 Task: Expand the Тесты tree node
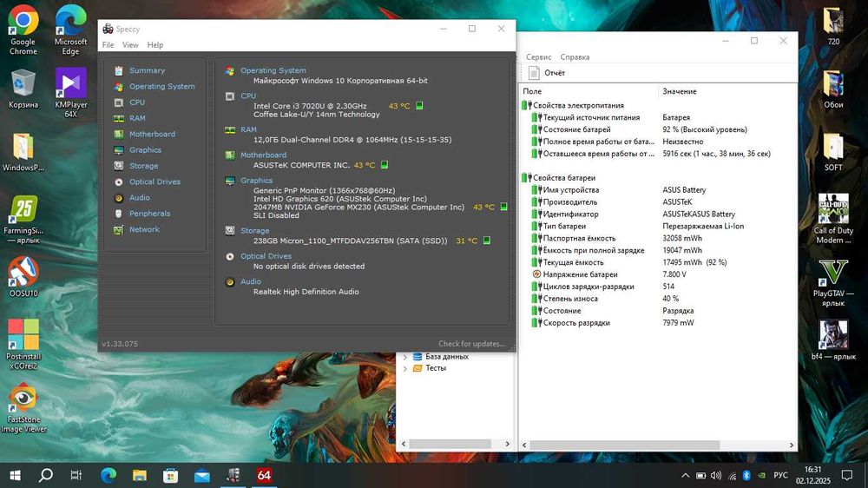[x=405, y=368]
